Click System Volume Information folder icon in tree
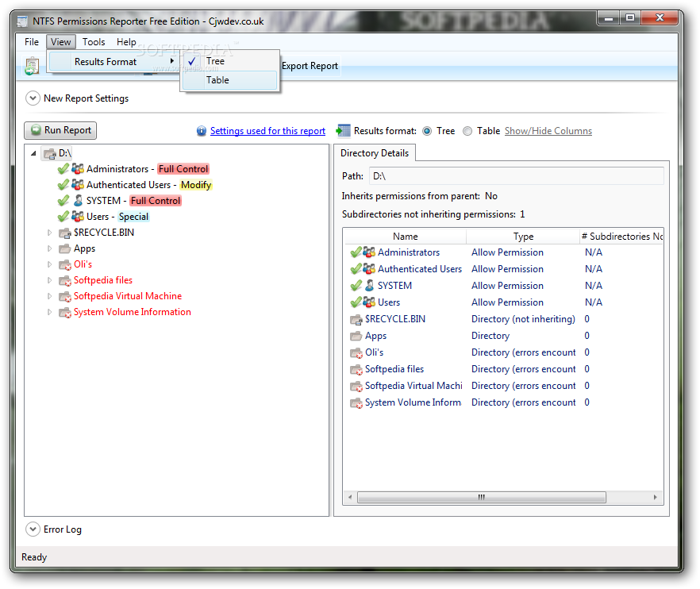Image resolution: width=700 pixels, height=589 pixels. point(65,312)
